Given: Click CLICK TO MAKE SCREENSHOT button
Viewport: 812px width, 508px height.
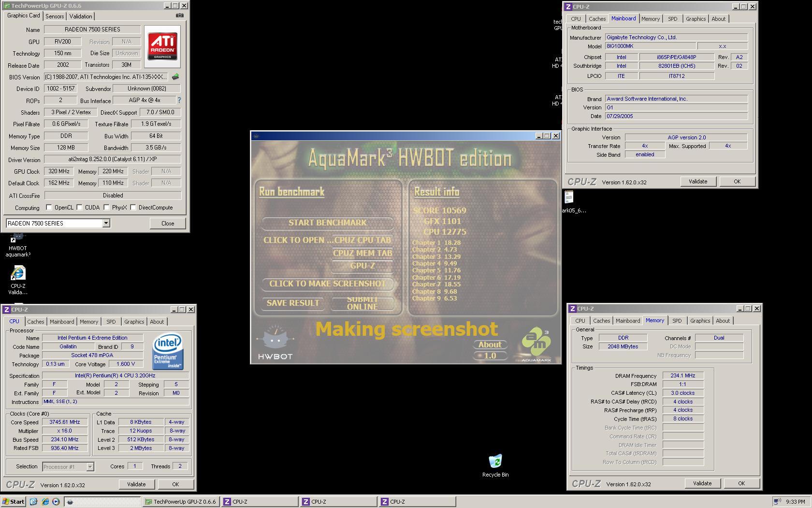Looking at the screenshot, I should point(327,284).
